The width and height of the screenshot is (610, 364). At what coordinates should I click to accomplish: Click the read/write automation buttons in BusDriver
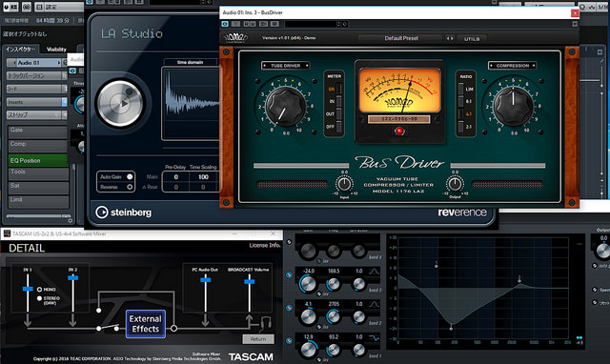(250, 24)
